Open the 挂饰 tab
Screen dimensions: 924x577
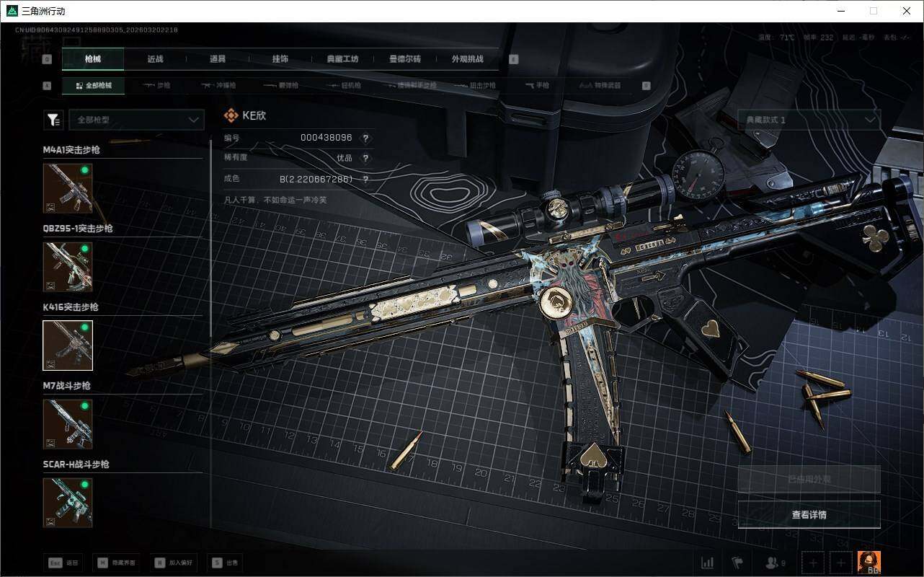coord(280,59)
